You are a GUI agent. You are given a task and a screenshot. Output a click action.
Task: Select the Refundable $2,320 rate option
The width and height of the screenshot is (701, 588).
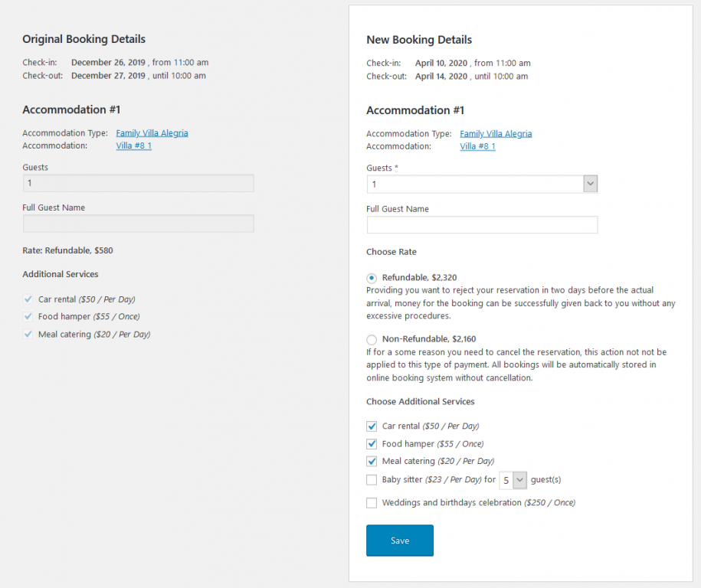coord(372,278)
